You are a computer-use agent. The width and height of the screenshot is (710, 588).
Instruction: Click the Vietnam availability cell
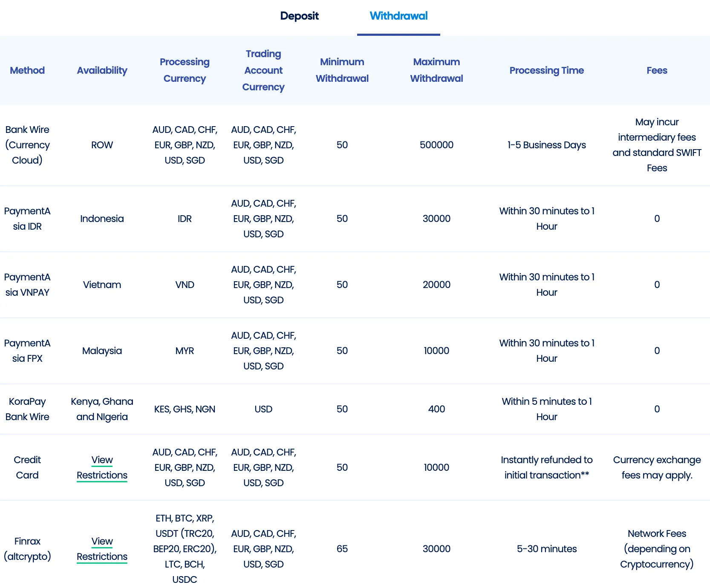pos(102,285)
